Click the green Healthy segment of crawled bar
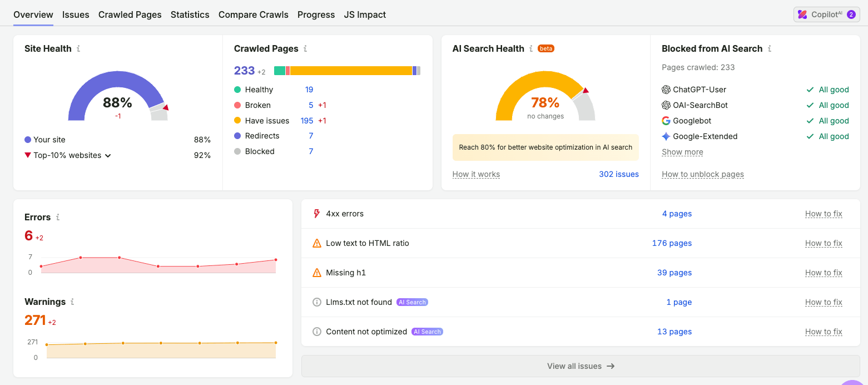 [280, 71]
